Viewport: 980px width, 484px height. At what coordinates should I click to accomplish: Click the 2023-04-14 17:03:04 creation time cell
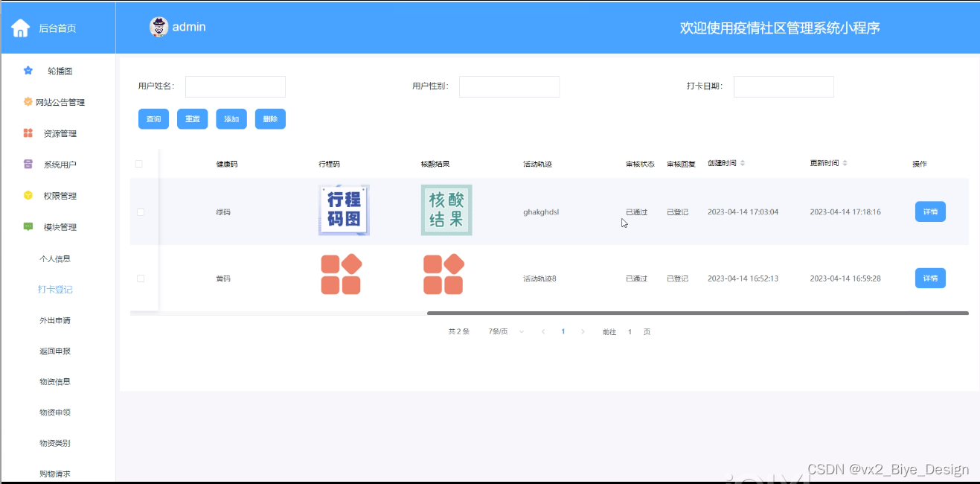point(743,212)
